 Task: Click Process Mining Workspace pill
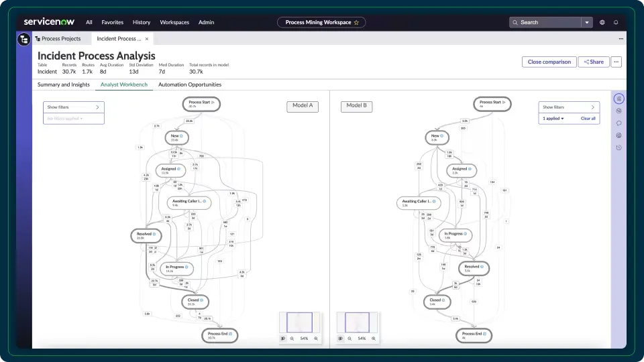(x=321, y=23)
